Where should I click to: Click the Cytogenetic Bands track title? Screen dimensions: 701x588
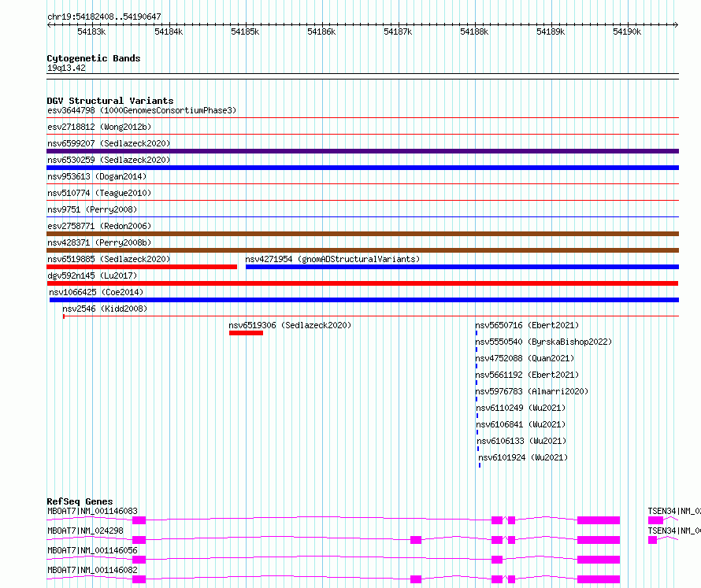[x=94, y=58]
